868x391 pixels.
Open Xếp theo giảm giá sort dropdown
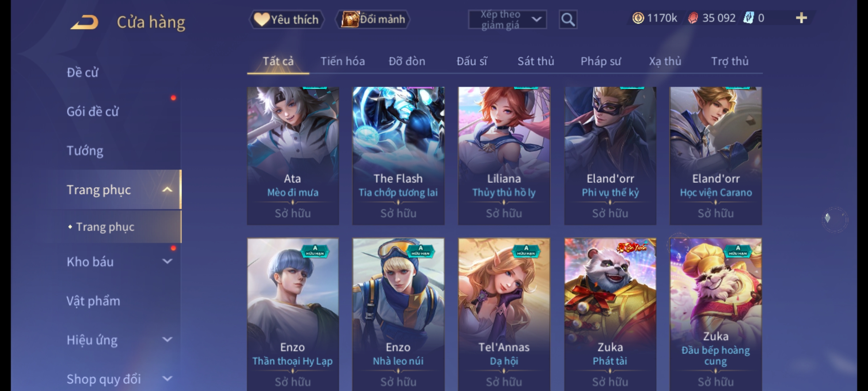(x=507, y=20)
